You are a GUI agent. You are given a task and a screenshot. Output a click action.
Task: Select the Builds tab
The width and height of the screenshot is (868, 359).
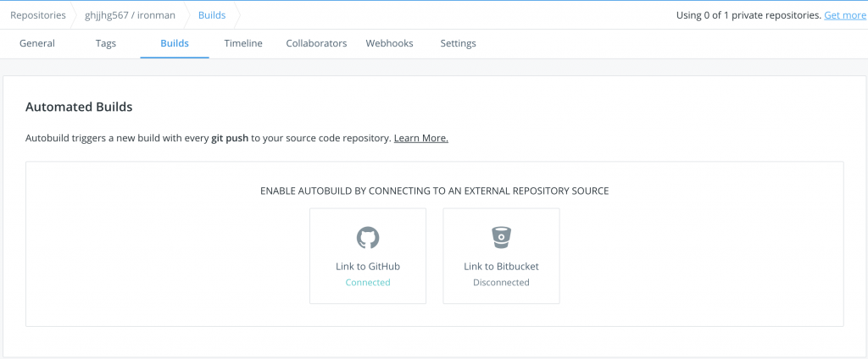coord(175,43)
